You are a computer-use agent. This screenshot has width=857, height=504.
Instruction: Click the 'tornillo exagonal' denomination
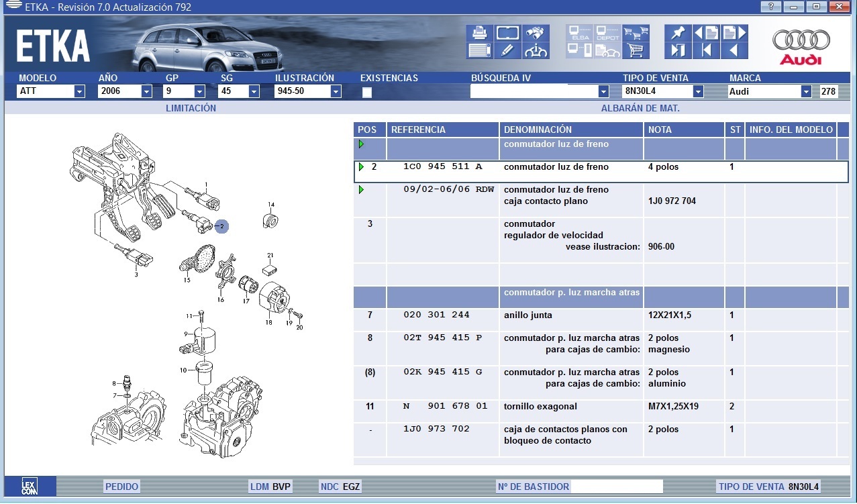point(540,406)
